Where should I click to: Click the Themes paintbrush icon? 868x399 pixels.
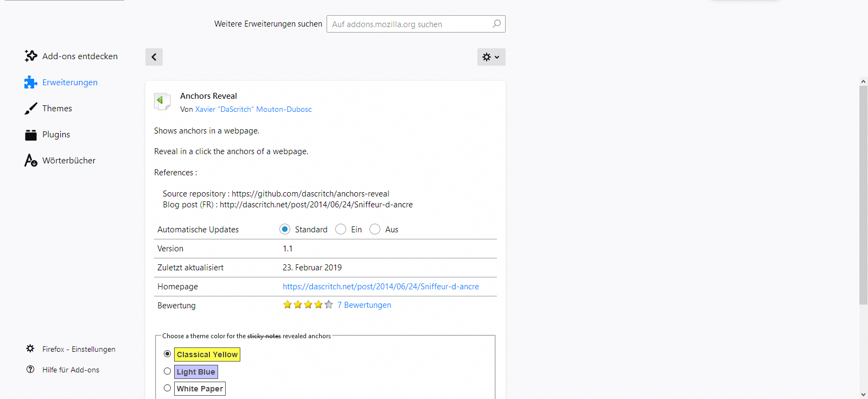pos(31,109)
